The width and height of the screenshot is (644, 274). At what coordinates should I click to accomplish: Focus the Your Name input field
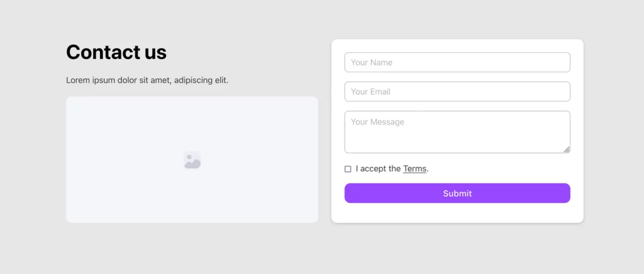[x=457, y=62]
